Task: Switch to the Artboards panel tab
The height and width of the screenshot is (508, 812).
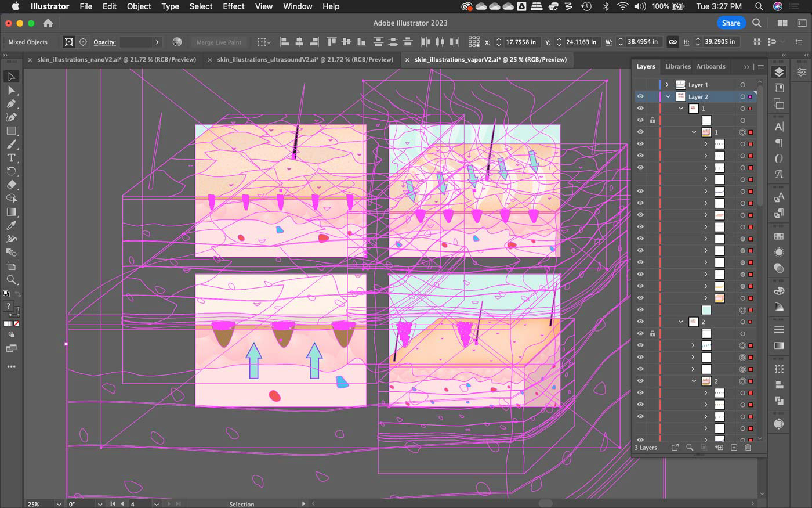Action: click(x=710, y=66)
